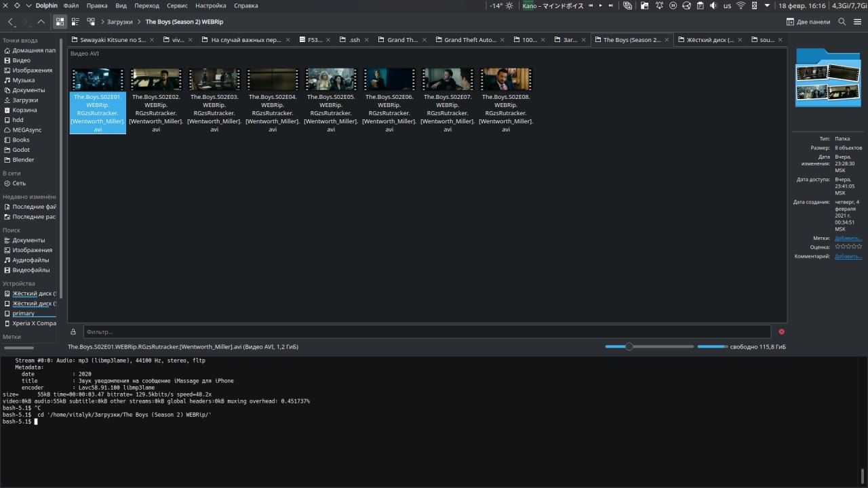Select The.Boys.S02E05 video thumbnail
The image size is (868, 488).
pos(331,79)
